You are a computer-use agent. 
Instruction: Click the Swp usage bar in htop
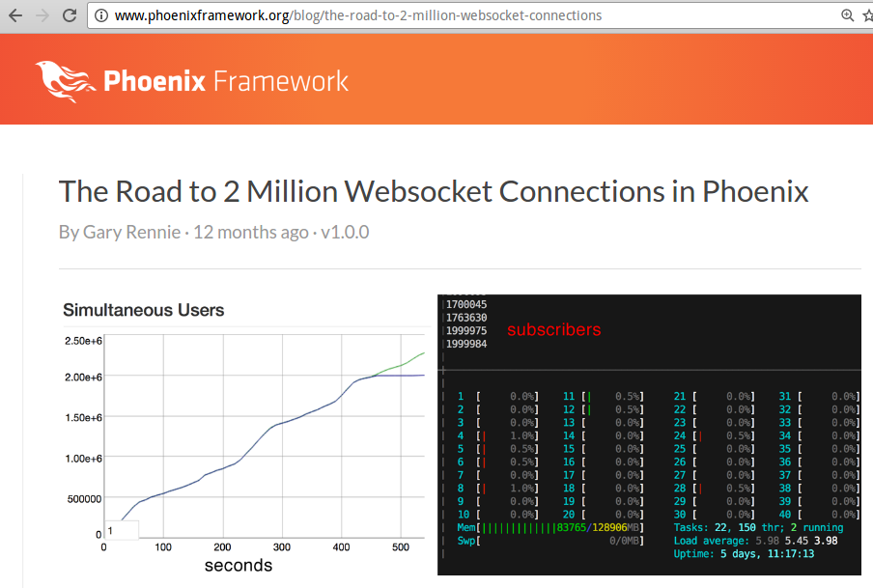[550, 541]
